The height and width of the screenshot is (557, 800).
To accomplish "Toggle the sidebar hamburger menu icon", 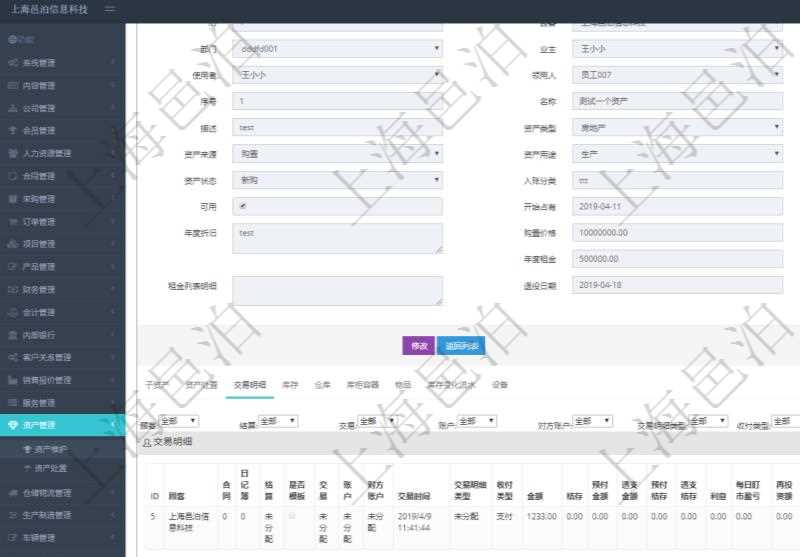I will tap(109, 9).
